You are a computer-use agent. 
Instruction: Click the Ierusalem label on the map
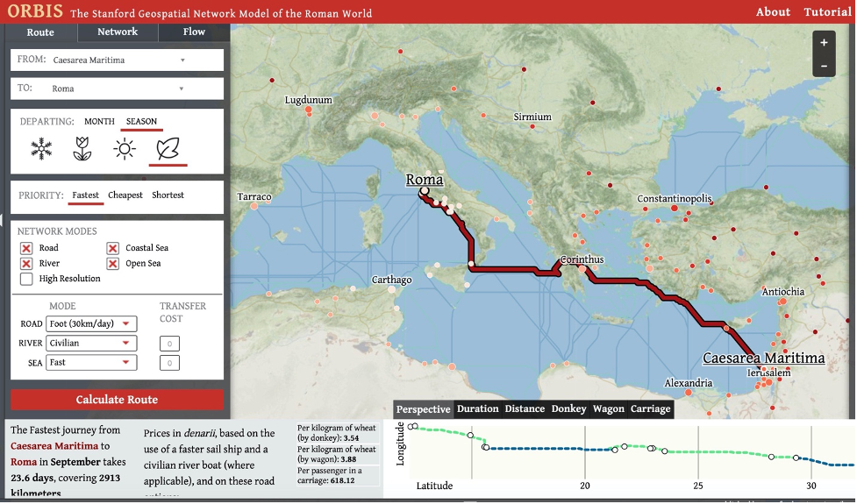tap(769, 373)
